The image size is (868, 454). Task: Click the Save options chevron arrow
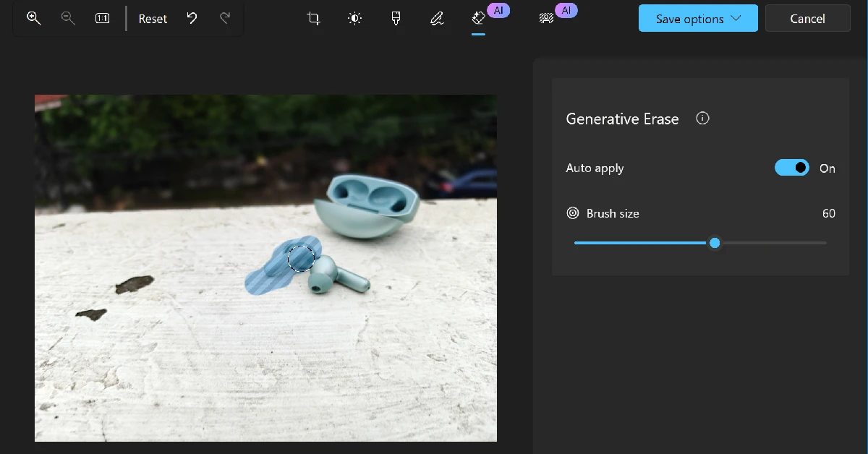tap(736, 19)
